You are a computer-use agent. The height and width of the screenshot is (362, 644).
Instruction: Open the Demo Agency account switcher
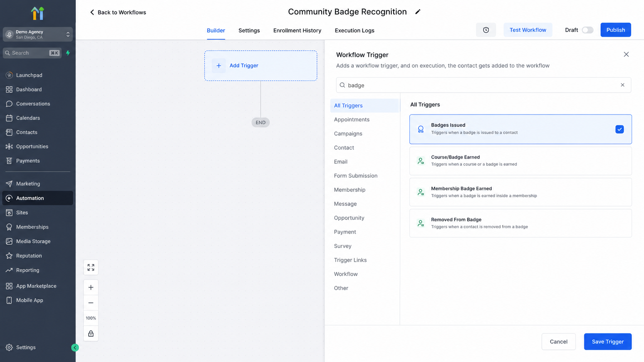(38, 34)
